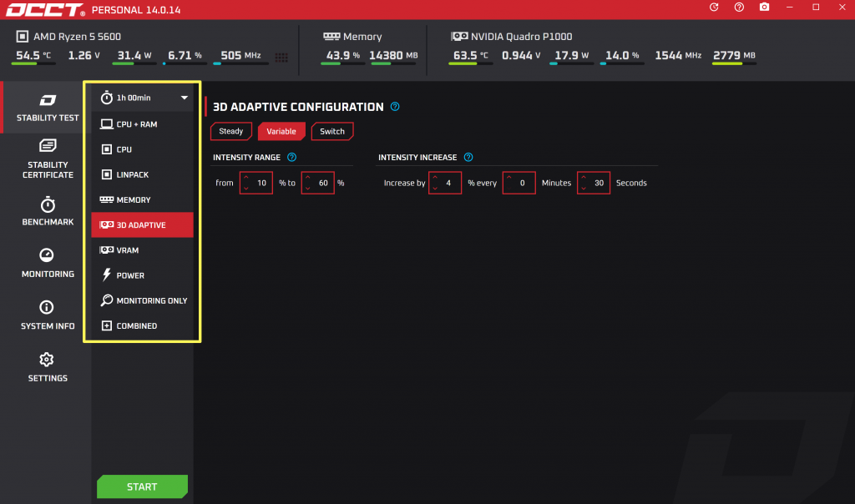Click the GPU temperature 63.5 °C reading
The height and width of the screenshot is (504, 855).
471,56
